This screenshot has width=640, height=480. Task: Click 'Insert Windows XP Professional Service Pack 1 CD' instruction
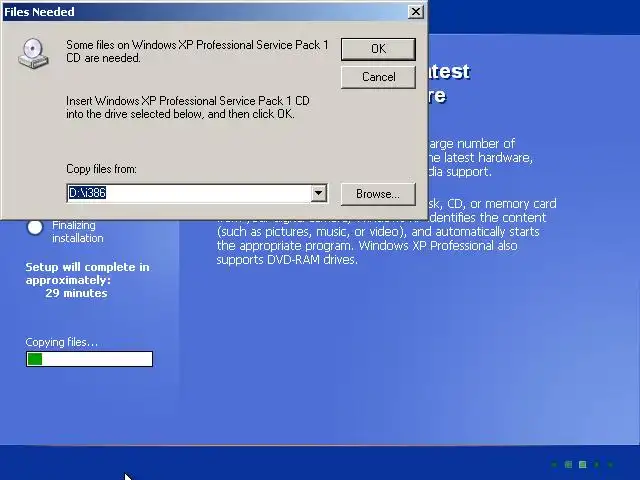pos(188,107)
